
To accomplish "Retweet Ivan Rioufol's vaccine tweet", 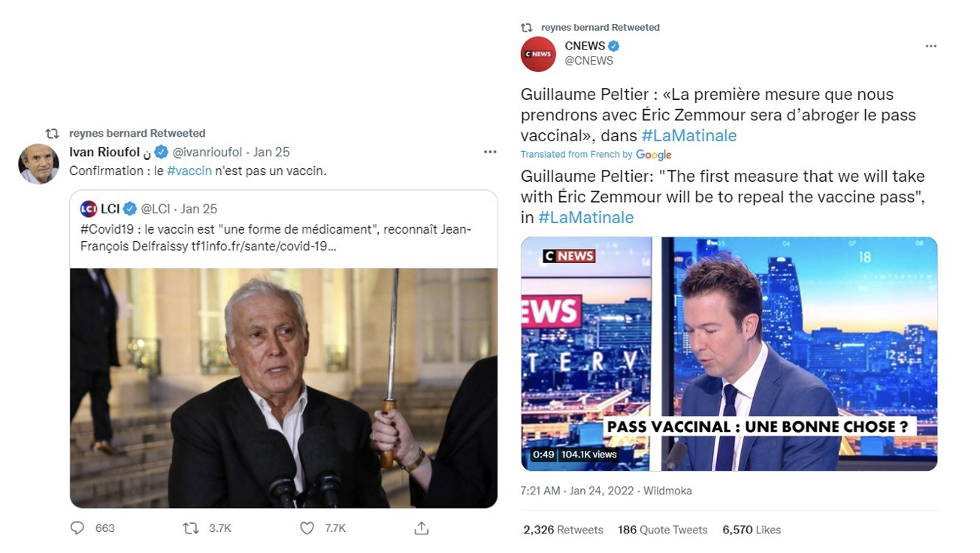I will 192,528.
